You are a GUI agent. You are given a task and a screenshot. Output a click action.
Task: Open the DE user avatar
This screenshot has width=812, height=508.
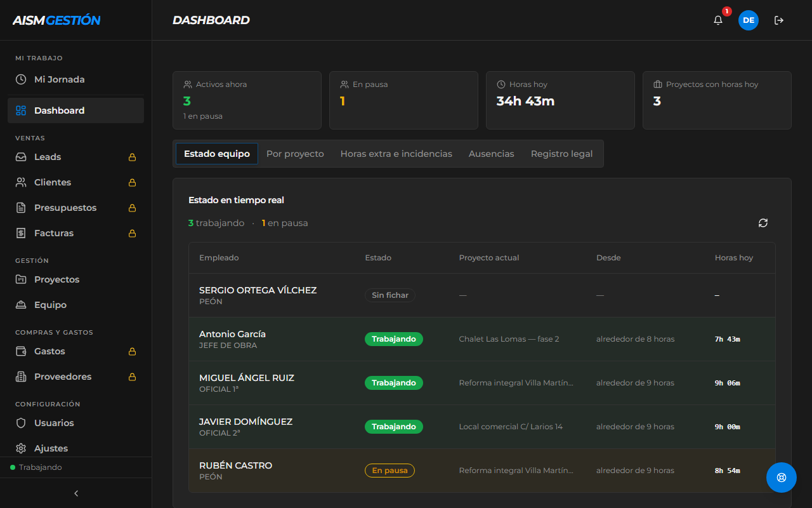click(x=749, y=20)
